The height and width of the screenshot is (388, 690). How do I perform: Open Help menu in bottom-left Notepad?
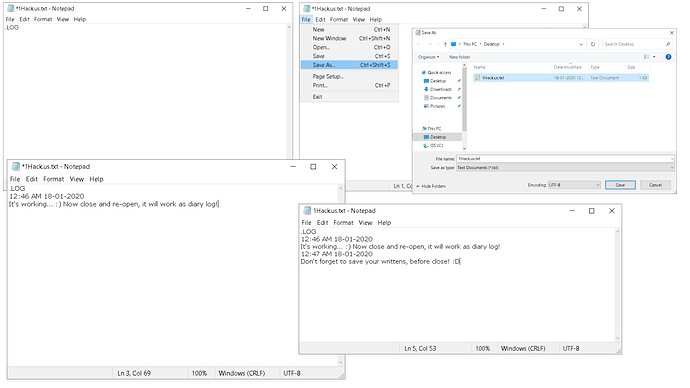[x=96, y=179]
